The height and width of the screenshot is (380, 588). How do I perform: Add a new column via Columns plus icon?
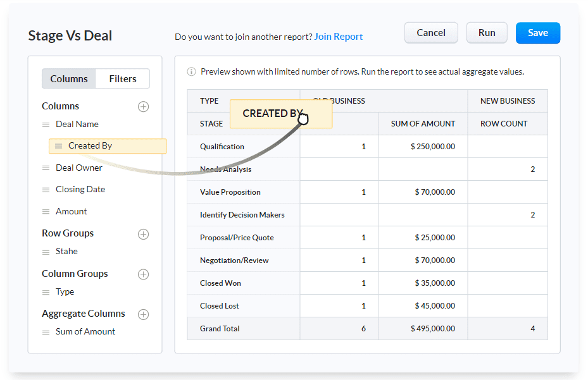tap(143, 106)
